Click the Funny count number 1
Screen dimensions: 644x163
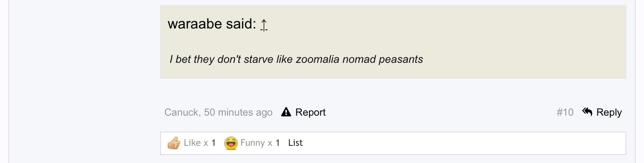[278, 143]
